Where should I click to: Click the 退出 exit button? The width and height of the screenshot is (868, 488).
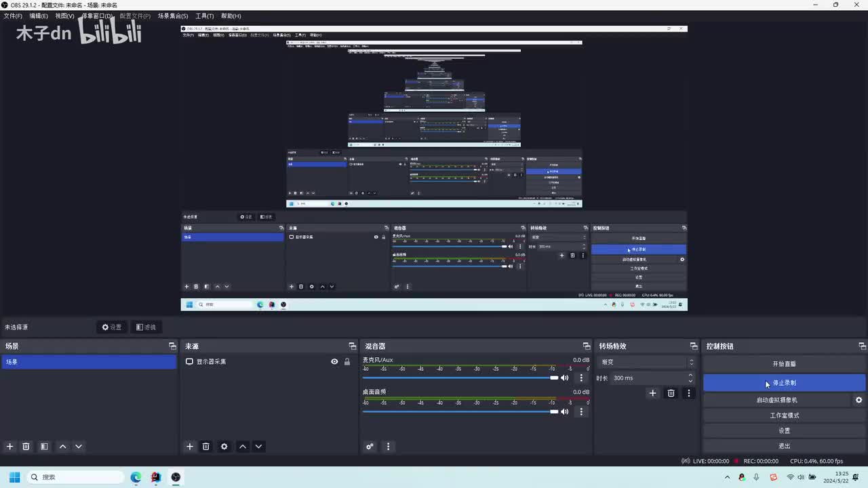(784, 446)
